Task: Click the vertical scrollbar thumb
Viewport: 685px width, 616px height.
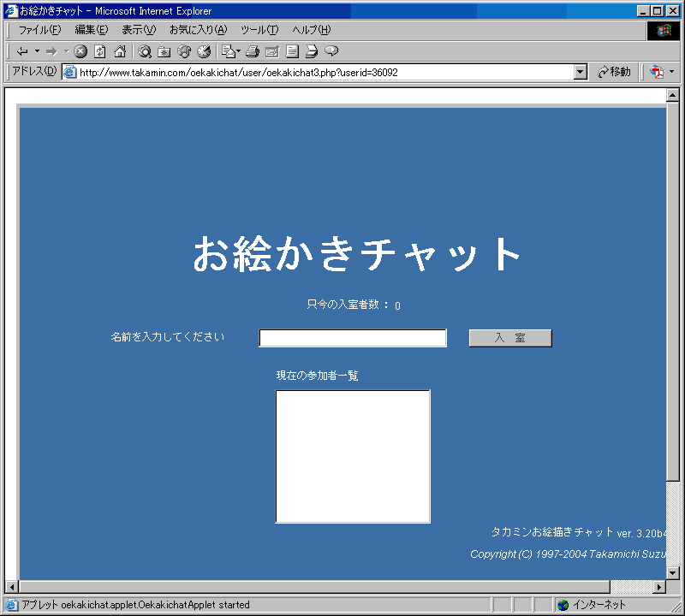Action: coord(673,292)
